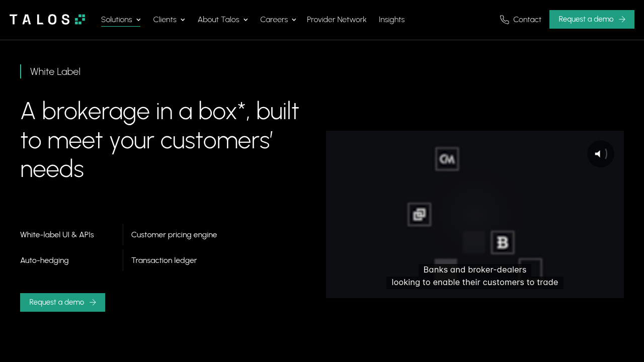
Task: Open the Contact text link
Action: [527, 20]
